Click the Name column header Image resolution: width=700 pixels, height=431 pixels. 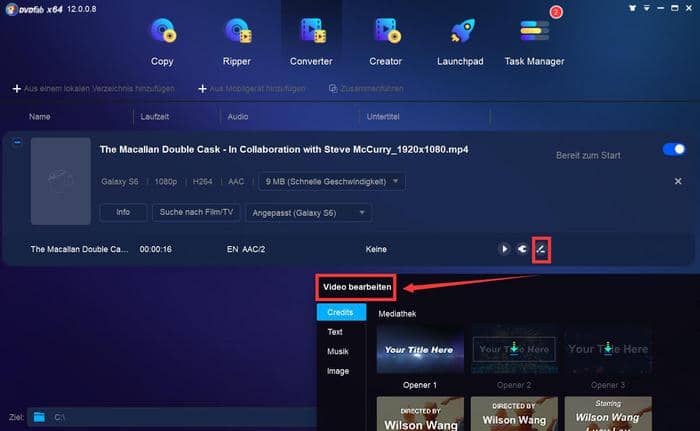(x=40, y=117)
